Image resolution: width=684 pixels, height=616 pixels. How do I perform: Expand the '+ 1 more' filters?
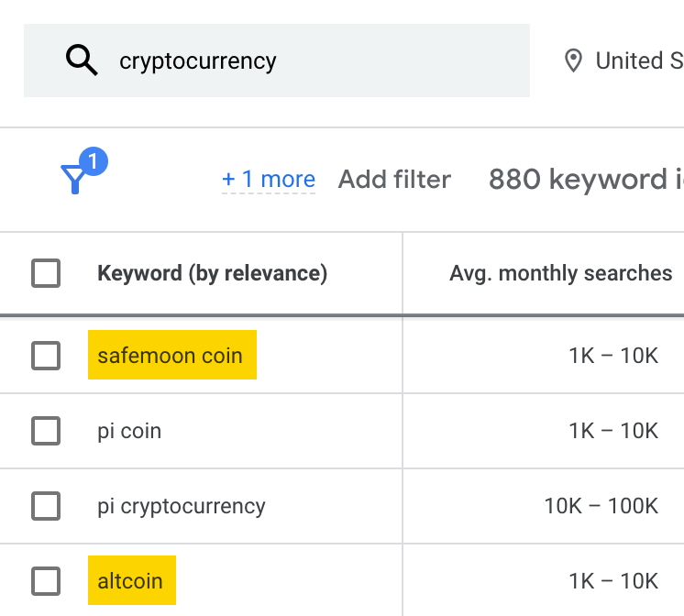pos(269,180)
